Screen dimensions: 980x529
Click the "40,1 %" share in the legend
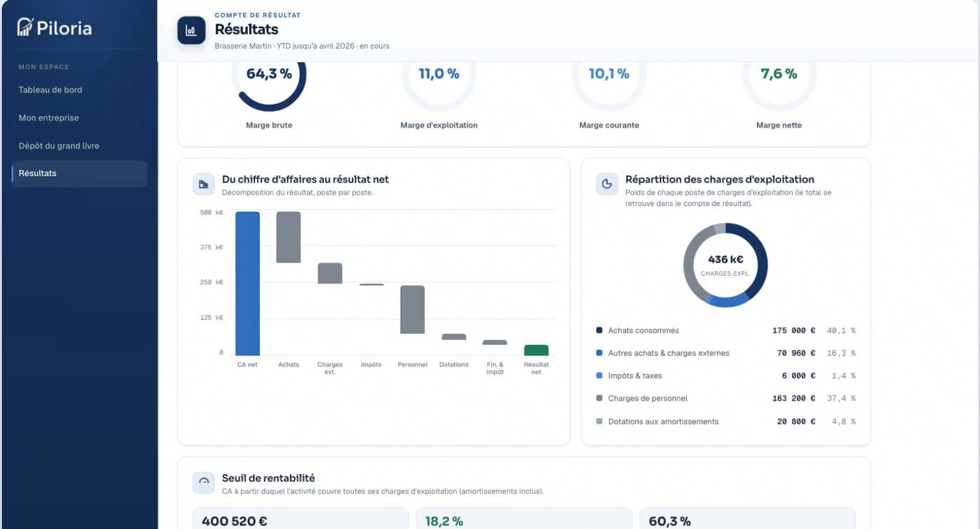point(841,330)
